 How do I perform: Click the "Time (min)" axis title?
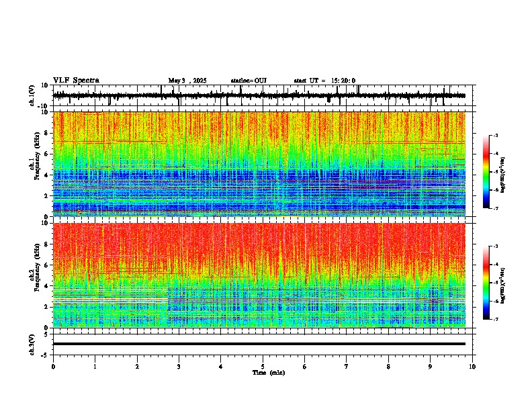[269, 373]
